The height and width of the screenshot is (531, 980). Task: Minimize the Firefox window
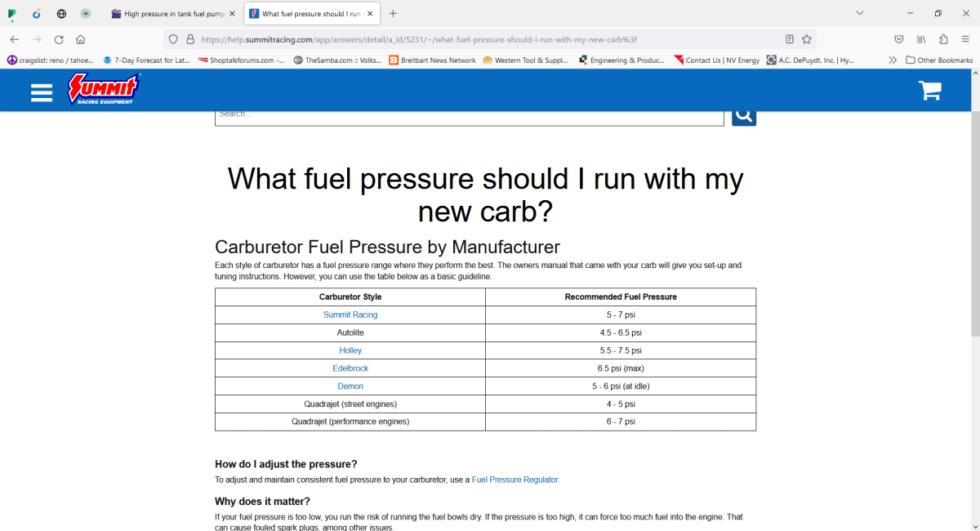pos(911,13)
